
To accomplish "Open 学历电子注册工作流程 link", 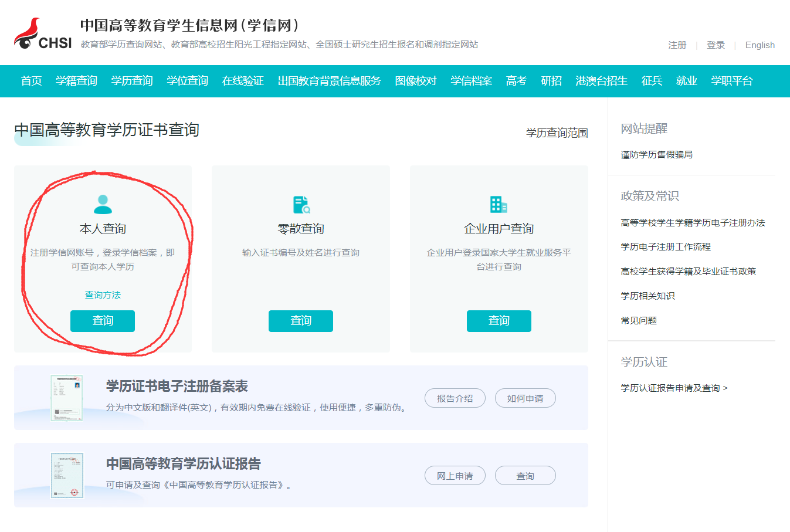I will click(666, 247).
